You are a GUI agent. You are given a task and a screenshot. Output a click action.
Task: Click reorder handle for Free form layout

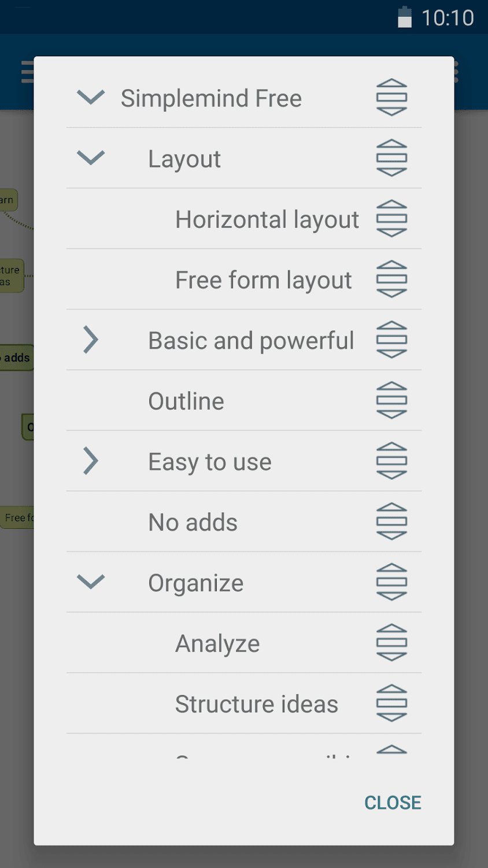[x=391, y=279]
